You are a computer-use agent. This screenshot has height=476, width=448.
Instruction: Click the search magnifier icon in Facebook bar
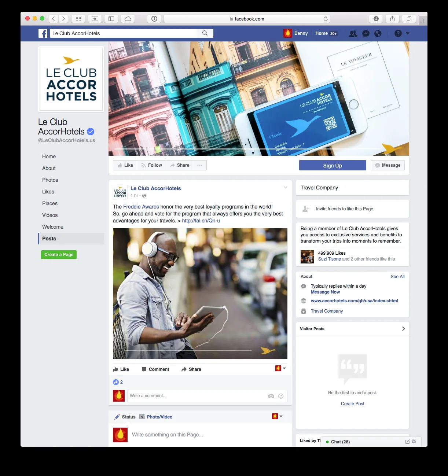click(x=205, y=33)
